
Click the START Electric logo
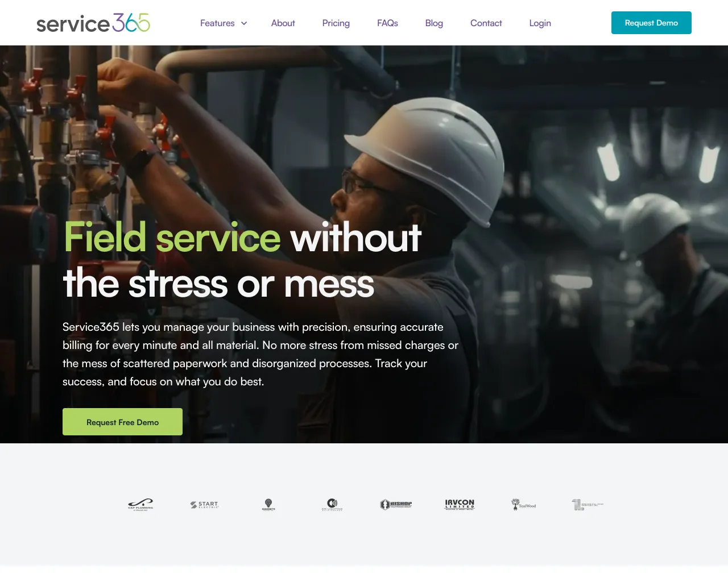click(205, 504)
